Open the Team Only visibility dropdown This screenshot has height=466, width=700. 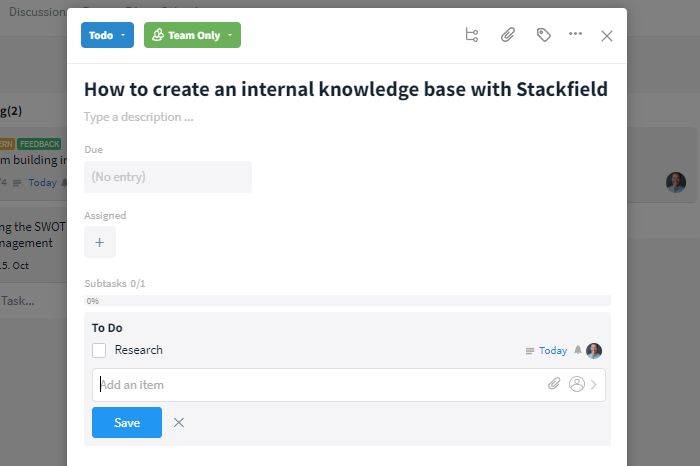tap(192, 35)
